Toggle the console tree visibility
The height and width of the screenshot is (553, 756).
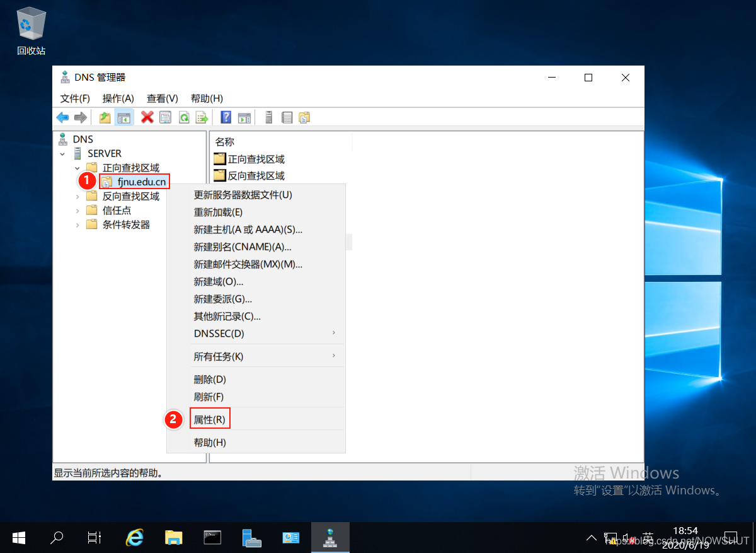point(123,117)
